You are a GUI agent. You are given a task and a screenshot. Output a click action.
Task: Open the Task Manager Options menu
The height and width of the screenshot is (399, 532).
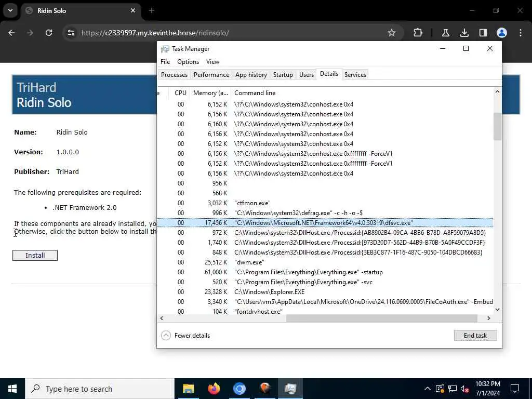[188, 62]
